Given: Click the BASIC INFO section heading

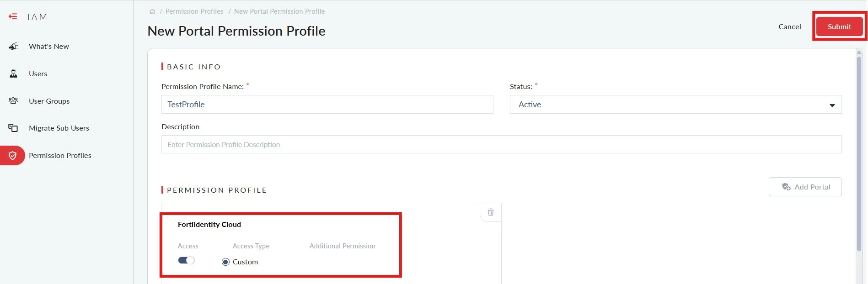Looking at the screenshot, I should 194,67.
